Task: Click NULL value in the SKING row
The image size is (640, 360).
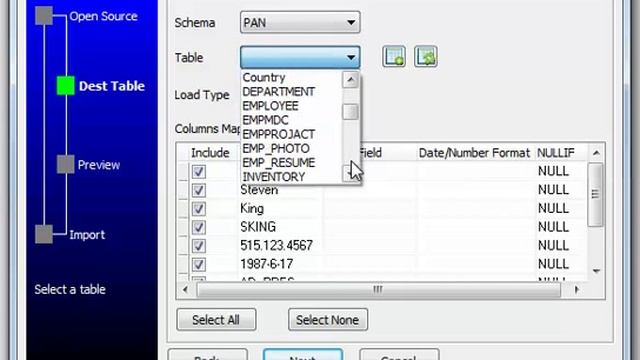Action: [x=553, y=227]
